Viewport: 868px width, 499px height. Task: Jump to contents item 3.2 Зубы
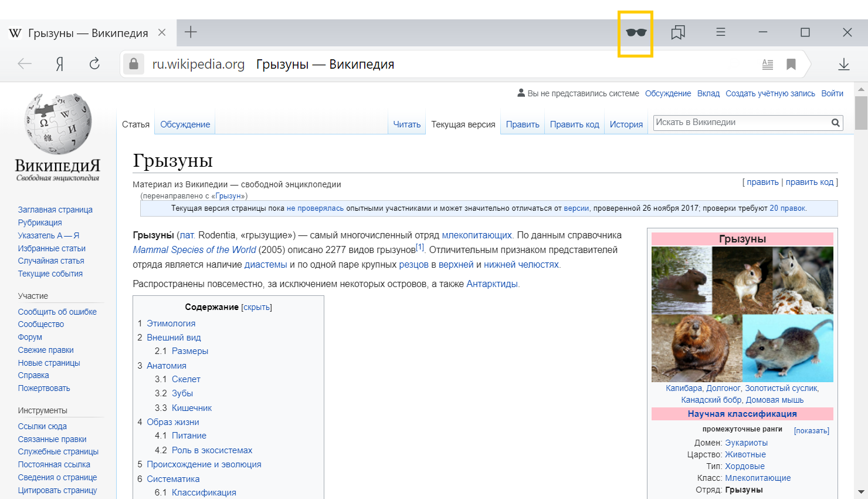pos(182,393)
